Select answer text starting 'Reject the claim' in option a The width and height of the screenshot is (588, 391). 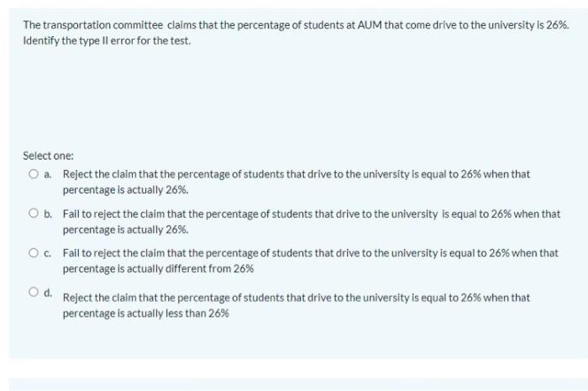297,182
